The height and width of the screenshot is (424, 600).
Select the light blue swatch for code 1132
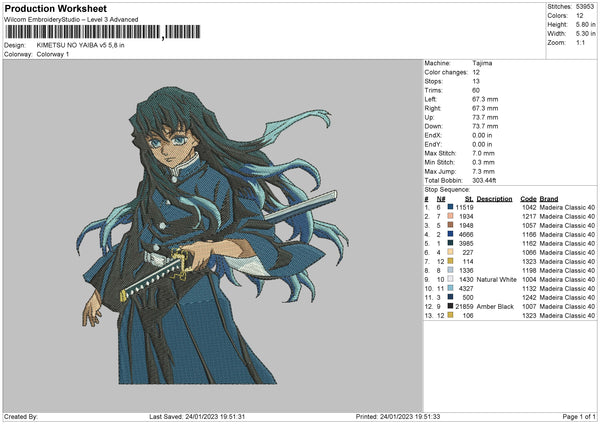[x=450, y=288]
